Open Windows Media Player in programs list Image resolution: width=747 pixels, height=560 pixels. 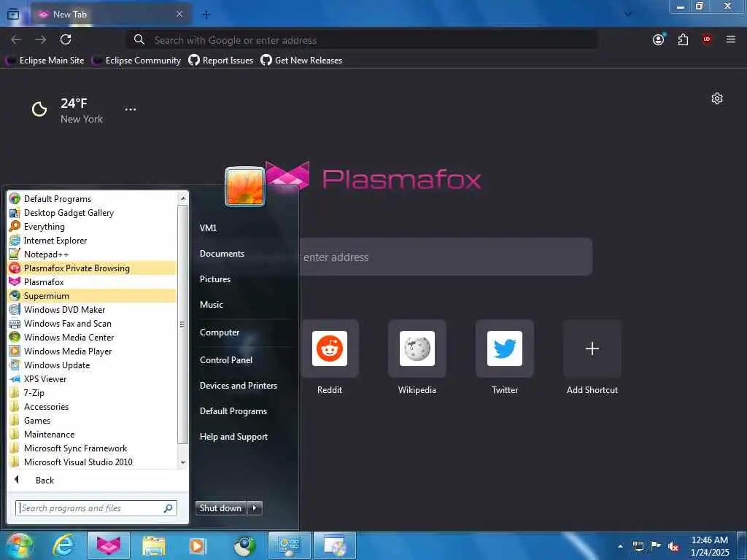pos(93,351)
